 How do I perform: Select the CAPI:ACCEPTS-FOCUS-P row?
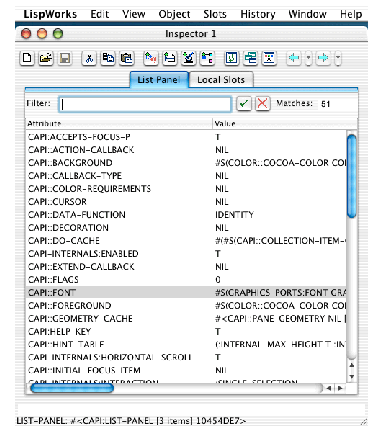coord(186,137)
